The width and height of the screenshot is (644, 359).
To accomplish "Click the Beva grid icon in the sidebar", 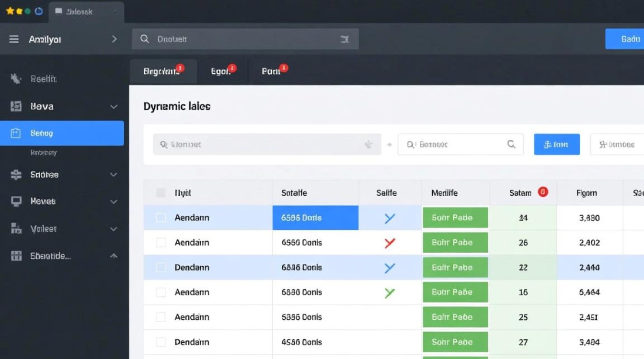I will click(16, 106).
